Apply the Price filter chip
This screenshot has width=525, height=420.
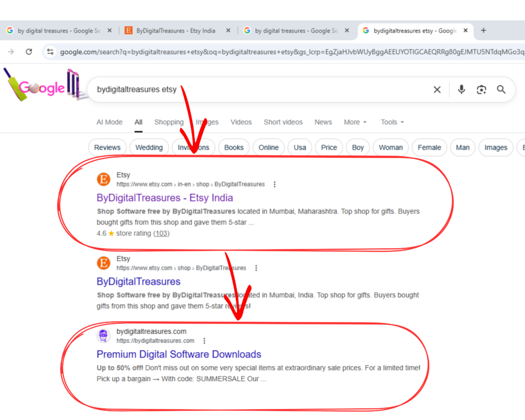[329, 148]
